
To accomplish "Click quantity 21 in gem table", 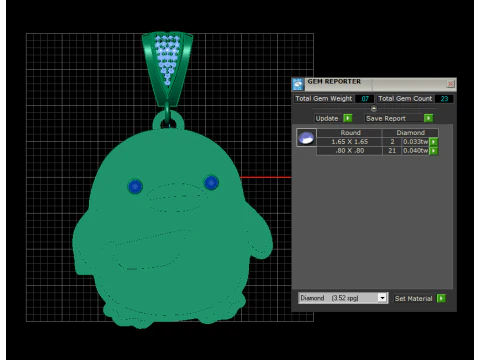I will coord(392,151).
